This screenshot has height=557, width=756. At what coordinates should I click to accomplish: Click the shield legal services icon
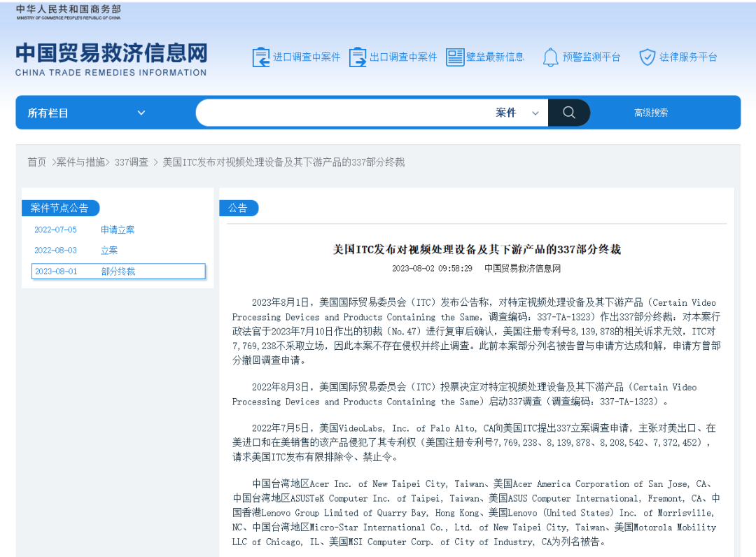click(x=647, y=57)
